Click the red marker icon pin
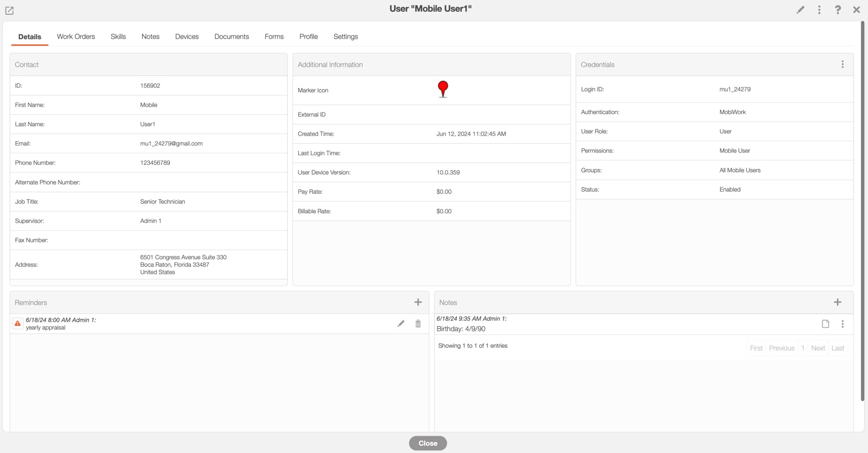 [443, 89]
